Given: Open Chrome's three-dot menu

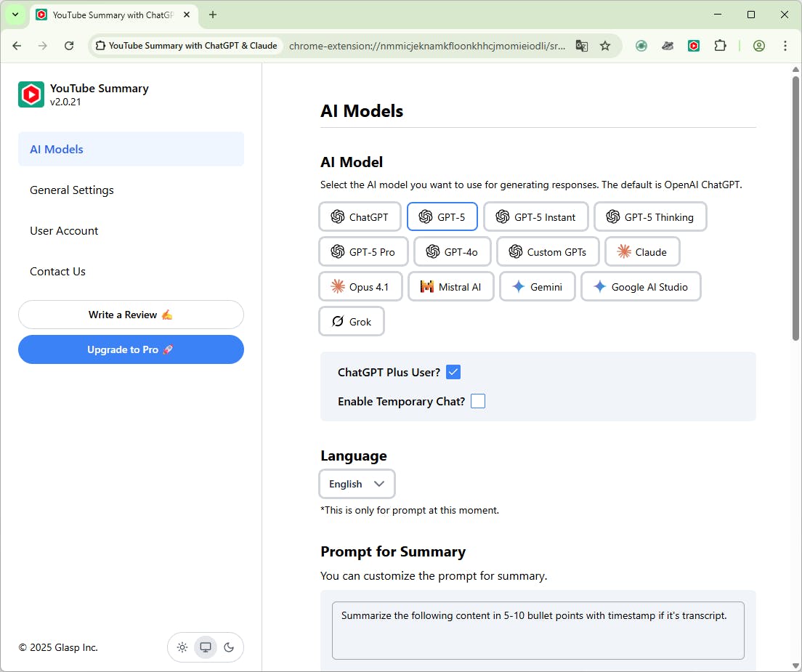Looking at the screenshot, I should pyautogui.click(x=785, y=46).
